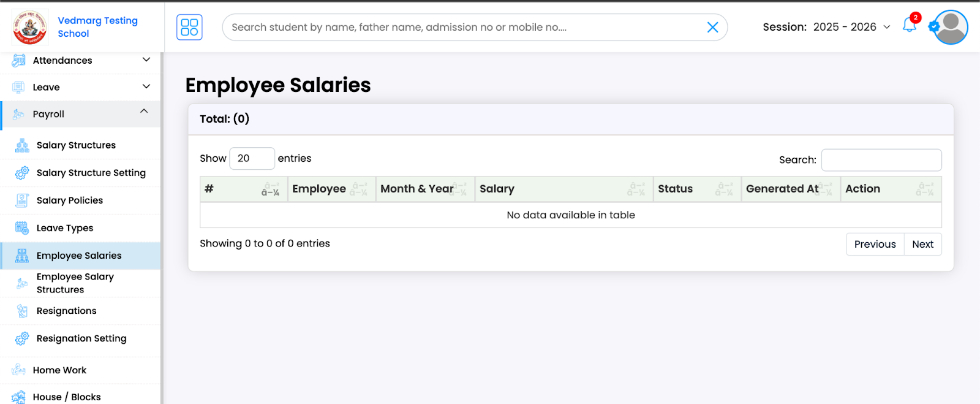Collapse the Payroll section chevron
This screenshot has height=404, width=980.
coord(144,112)
